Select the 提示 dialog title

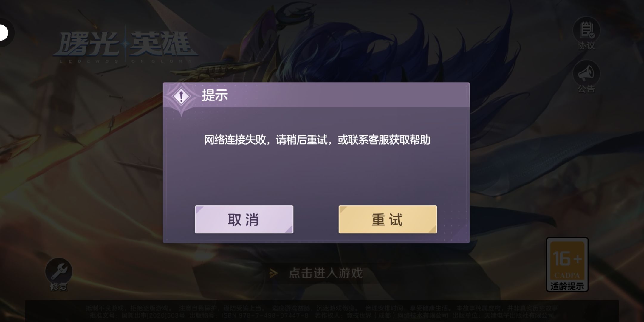pos(215,95)
